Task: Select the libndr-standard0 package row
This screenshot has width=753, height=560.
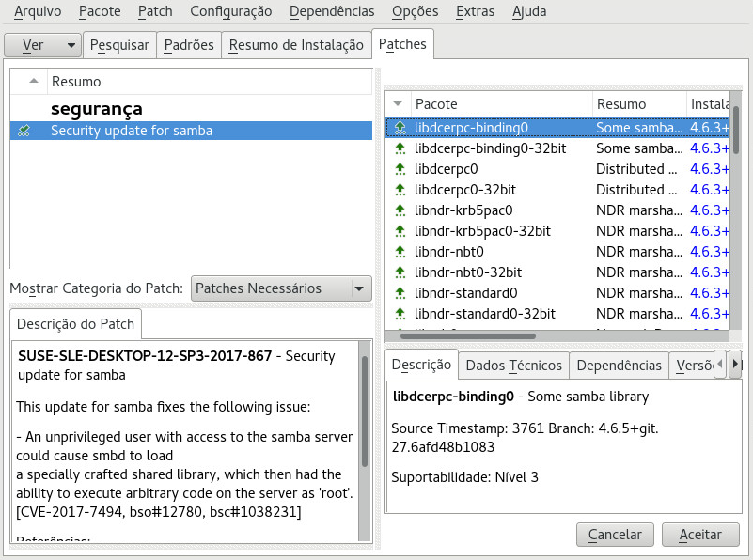Action: 557,293
